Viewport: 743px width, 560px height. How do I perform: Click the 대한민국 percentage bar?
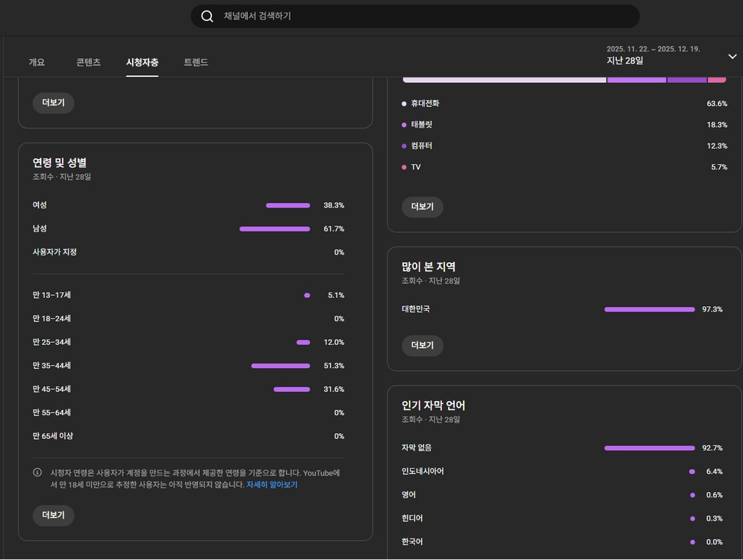650,309
